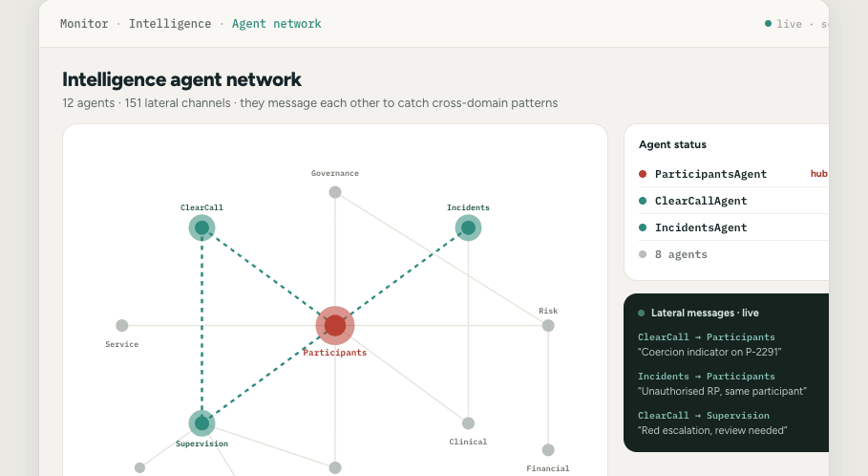Open the ClearCall → Participants message
This screenshot has height=476, width=868.
coord(707,336)
